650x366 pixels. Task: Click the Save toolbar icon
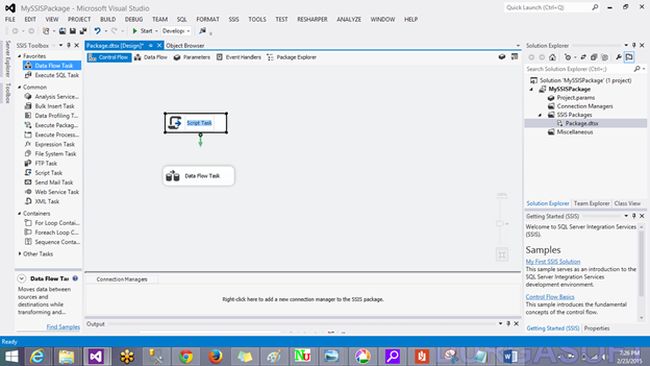[x=73, y=31]
